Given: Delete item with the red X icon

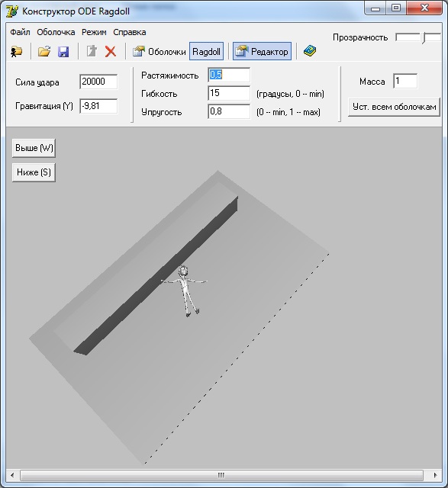Looking at the screenshot, I should click(x=111, y=51).
